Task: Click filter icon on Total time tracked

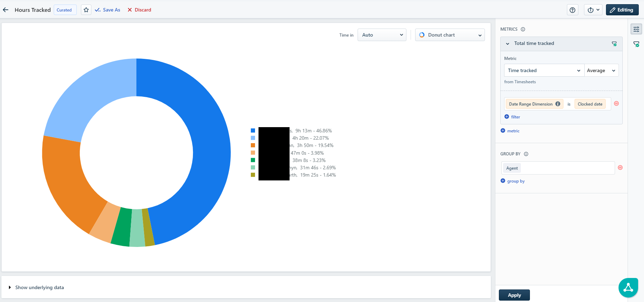Action: click(x=614, y=44)
